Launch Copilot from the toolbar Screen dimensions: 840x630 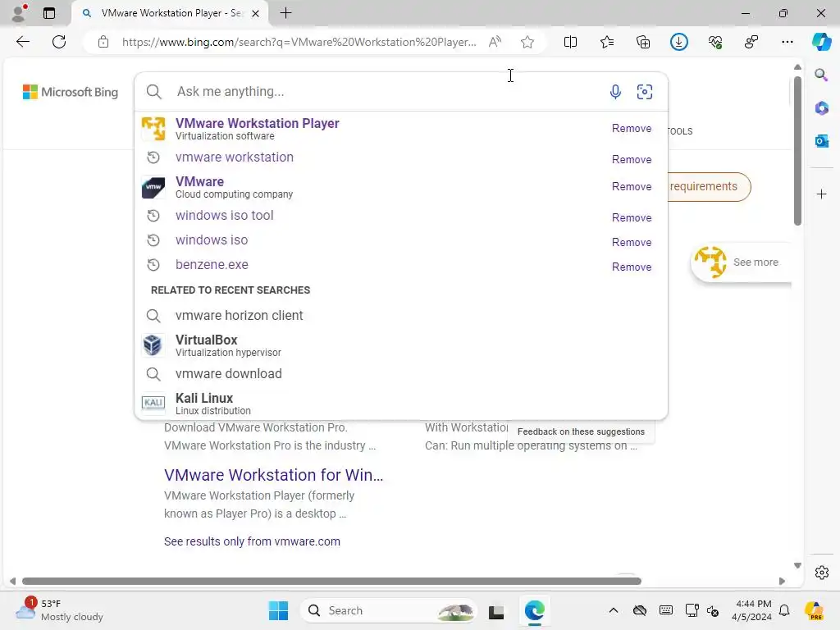point(821,42)
